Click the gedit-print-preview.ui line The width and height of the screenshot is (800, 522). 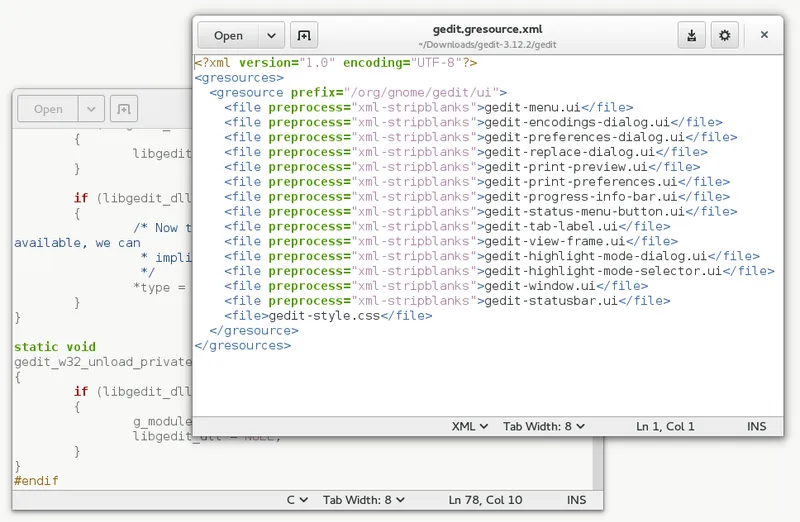(x=462, y=166)
